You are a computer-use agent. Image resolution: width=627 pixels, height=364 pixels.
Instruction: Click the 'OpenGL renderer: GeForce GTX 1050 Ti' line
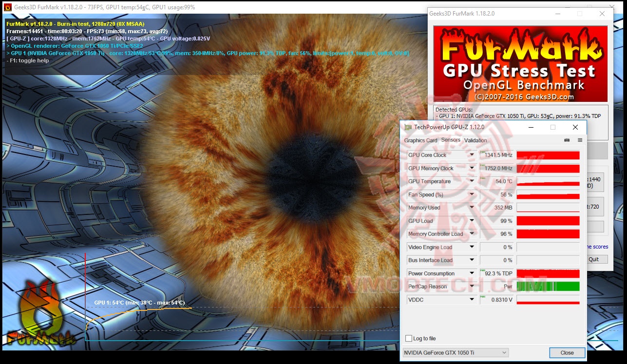tap(75, 46)
